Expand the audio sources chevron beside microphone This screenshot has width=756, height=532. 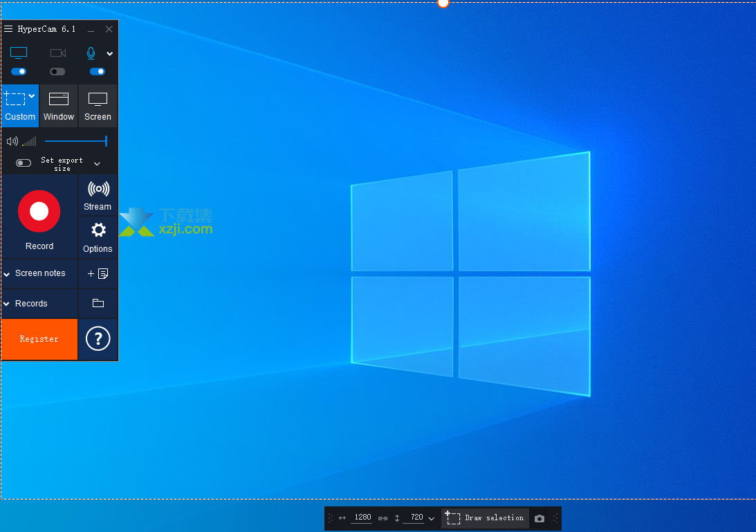coord(110,53)
